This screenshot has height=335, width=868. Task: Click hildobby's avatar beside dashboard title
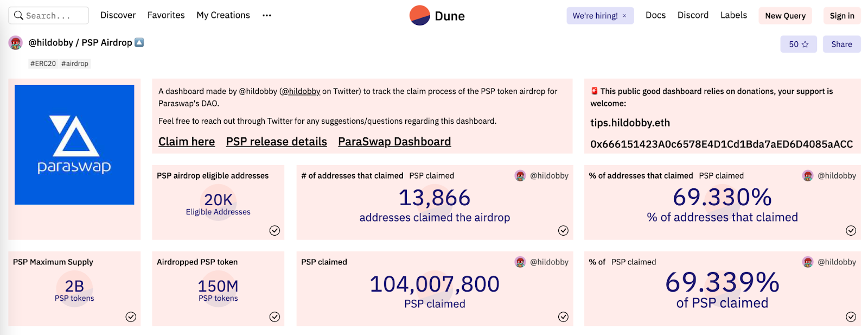(x=16, y=42)
